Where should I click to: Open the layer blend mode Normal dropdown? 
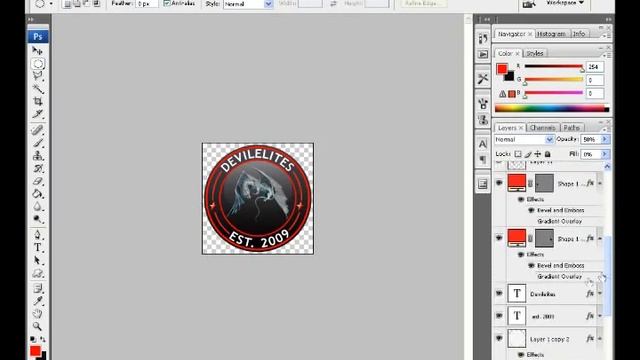click(x=524, y=140)
